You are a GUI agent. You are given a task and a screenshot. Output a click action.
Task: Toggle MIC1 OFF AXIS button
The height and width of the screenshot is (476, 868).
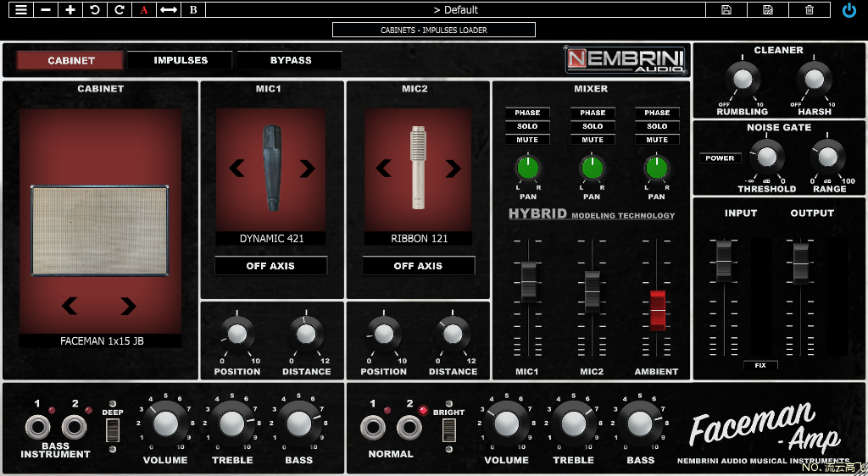pos(270,266)
